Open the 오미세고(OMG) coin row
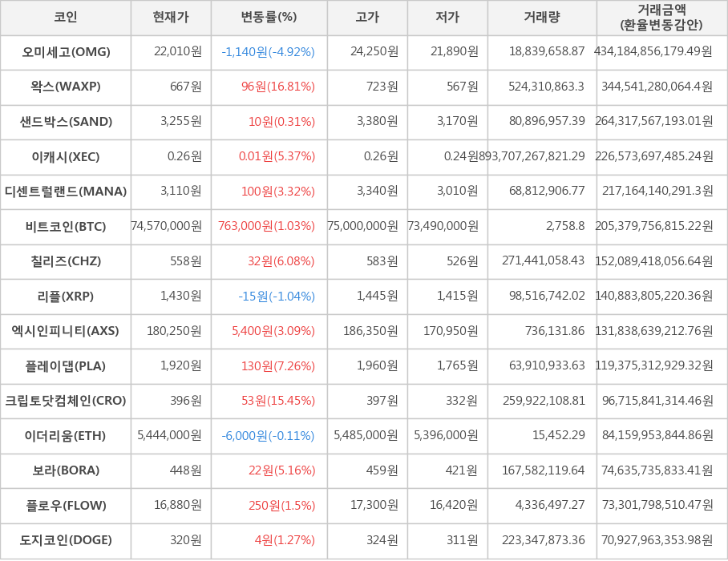The height and width of the screenshot is (561, 728). pyautogui.click(x=66, y=52)
